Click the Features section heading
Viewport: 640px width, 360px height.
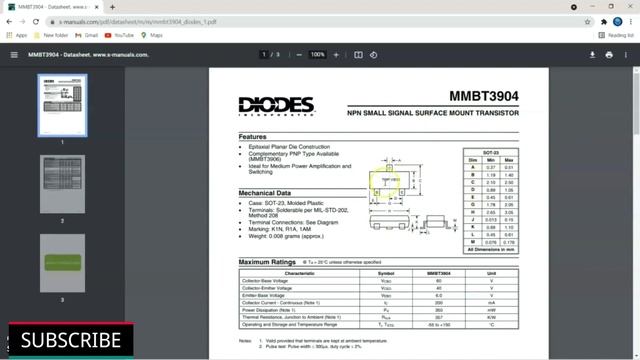[252, 137]
